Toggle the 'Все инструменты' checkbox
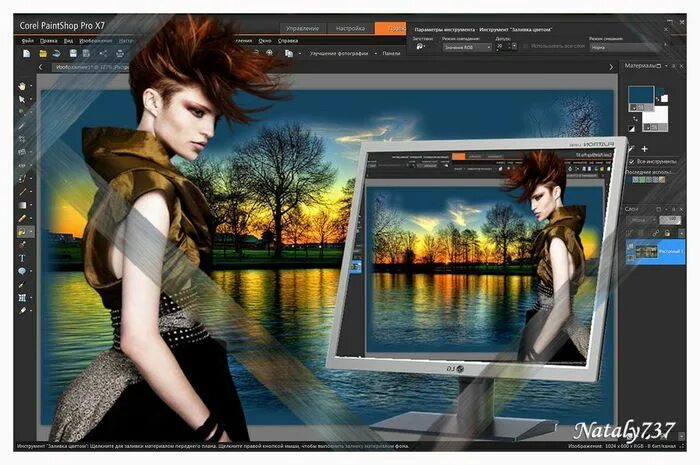 [631, 161]
